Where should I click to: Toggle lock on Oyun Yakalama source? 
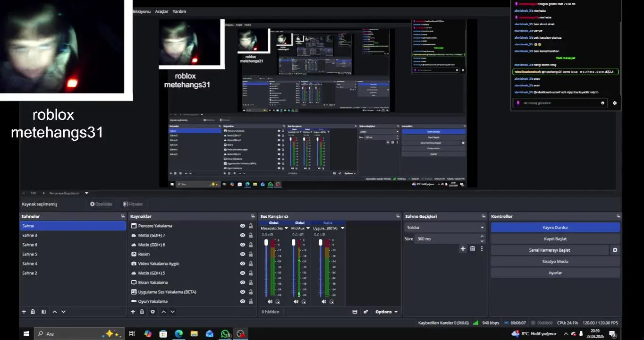click(x=251, y=301)
